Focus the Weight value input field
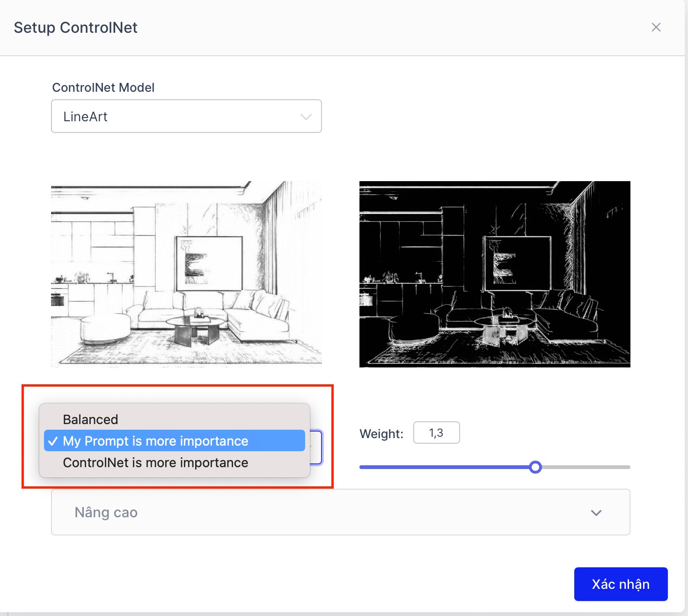The height and width of the screenshot is (616, 688). 436,433
